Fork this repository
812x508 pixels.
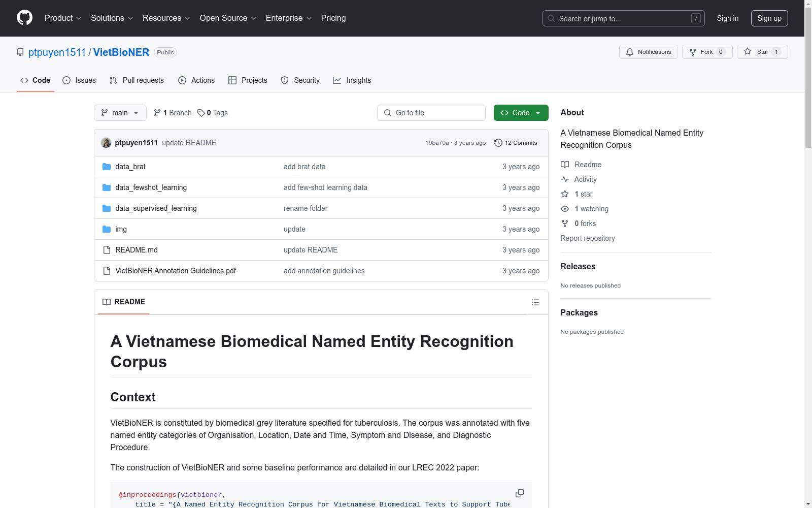pyautogui.click(x=707, y=52)
